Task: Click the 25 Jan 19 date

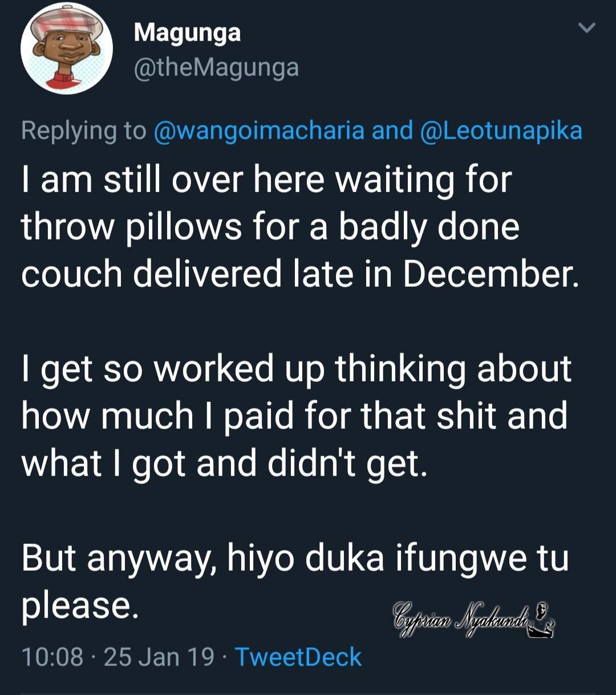Action: coord(159,657)
